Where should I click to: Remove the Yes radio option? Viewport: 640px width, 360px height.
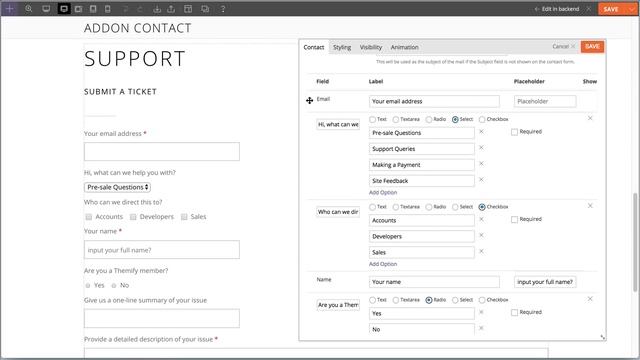point(481,312)
